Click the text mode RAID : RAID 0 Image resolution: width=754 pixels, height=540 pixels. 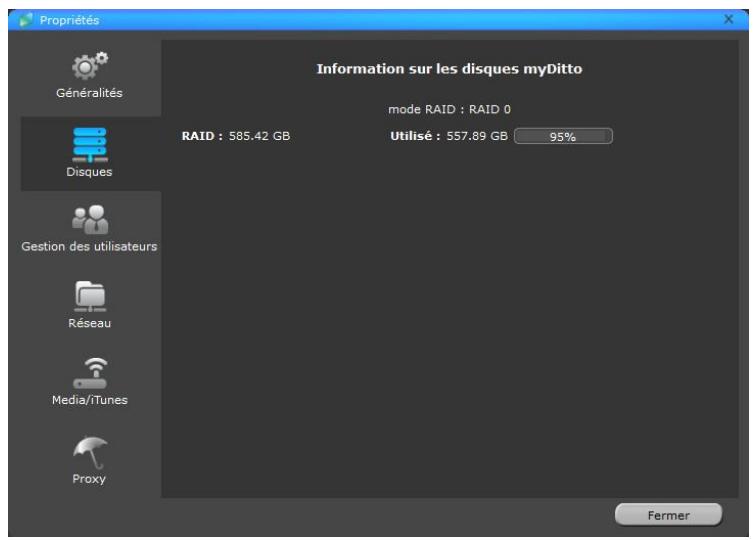point(449,109)
